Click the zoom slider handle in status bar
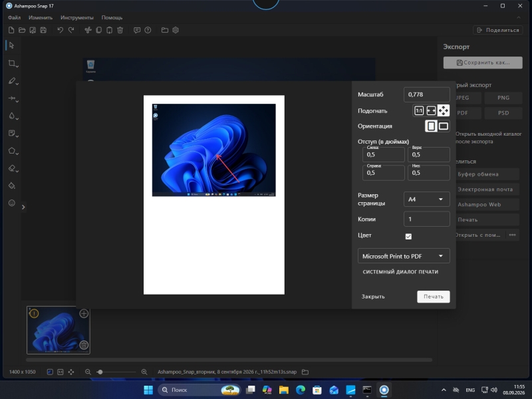The image size is (532, 399). point(100,372)
